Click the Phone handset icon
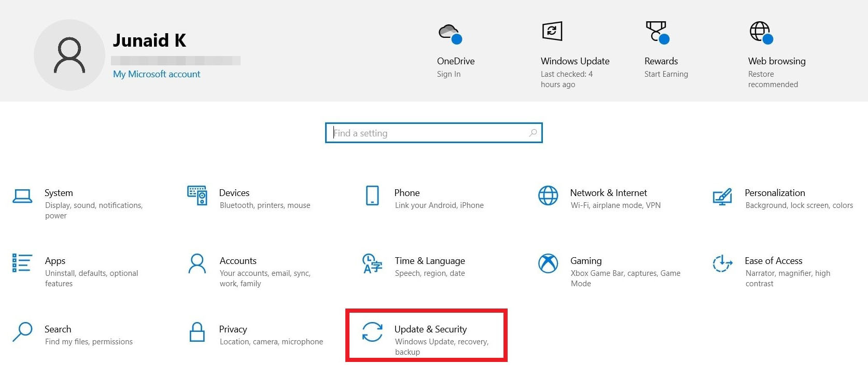The height and width of the screenshot is (377, 868). tap(372, 196)
